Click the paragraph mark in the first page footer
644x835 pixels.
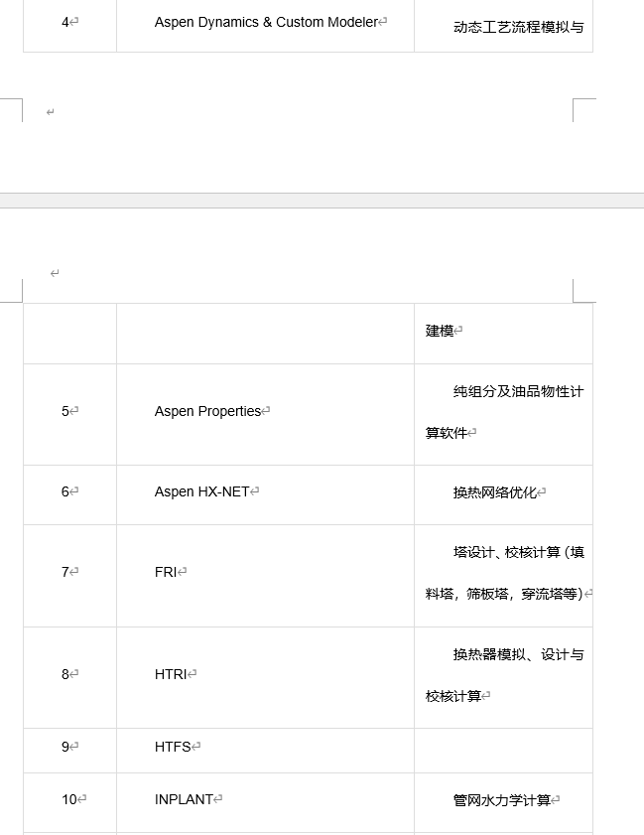50,112
